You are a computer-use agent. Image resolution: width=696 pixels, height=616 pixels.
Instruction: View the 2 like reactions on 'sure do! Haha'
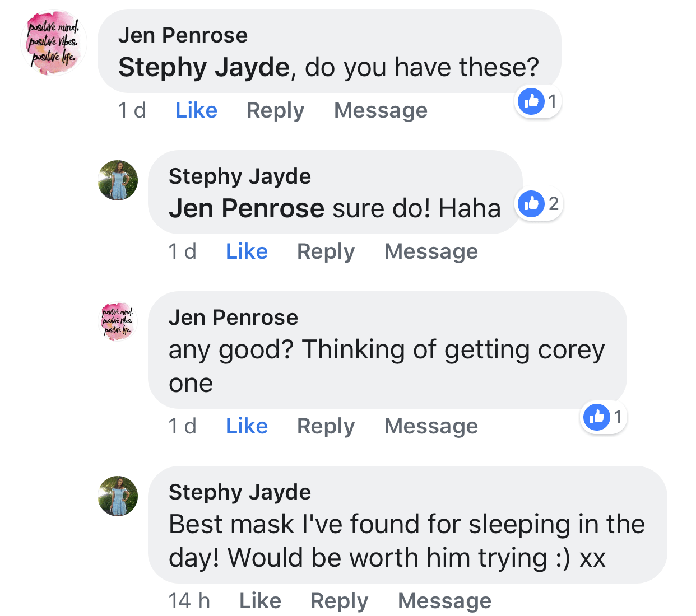tap(539, 204)
